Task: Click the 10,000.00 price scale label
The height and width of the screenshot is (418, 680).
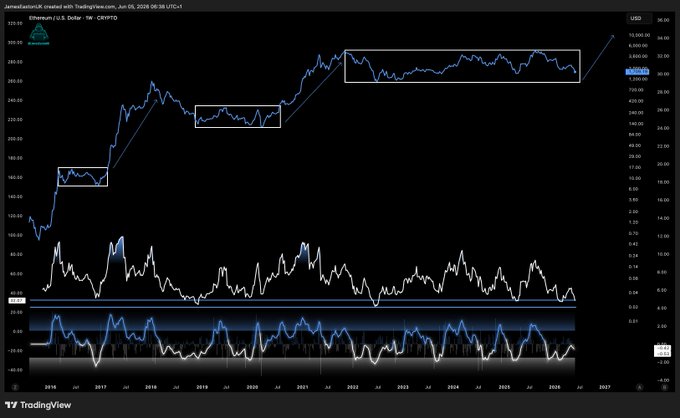Action: click(x=639, y=35)
